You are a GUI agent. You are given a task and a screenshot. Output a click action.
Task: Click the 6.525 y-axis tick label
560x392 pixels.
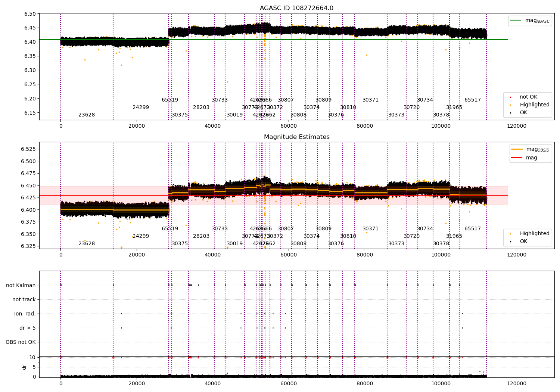[28, 149]
